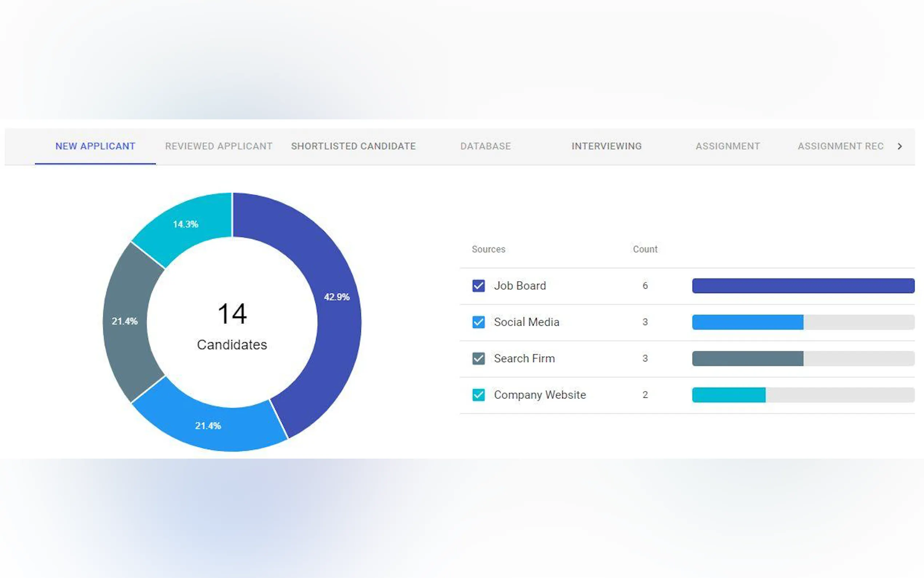The width and height of the screenshot is (924, 578).
Task: Click the Job Board progress bar
Action: pos(803,286)
